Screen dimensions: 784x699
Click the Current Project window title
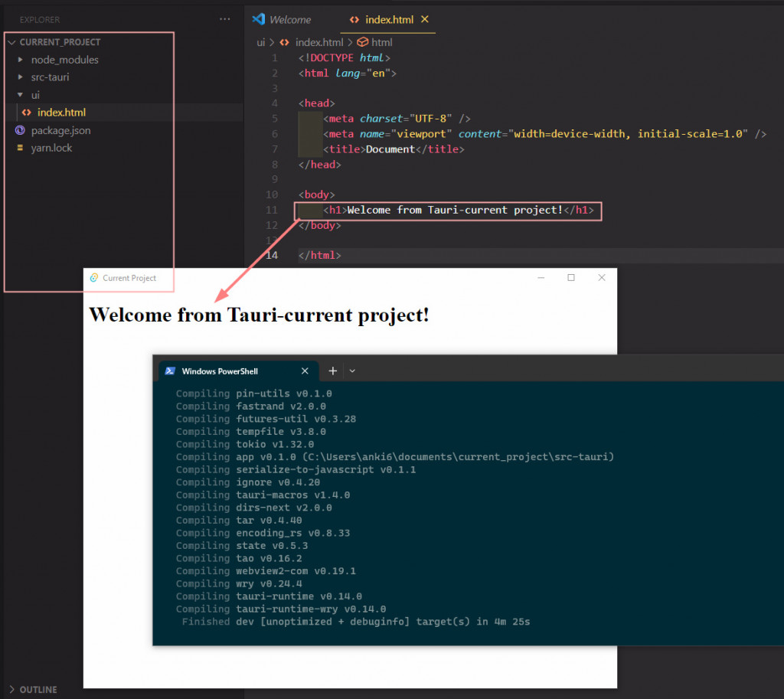click(x=129, y=278)
